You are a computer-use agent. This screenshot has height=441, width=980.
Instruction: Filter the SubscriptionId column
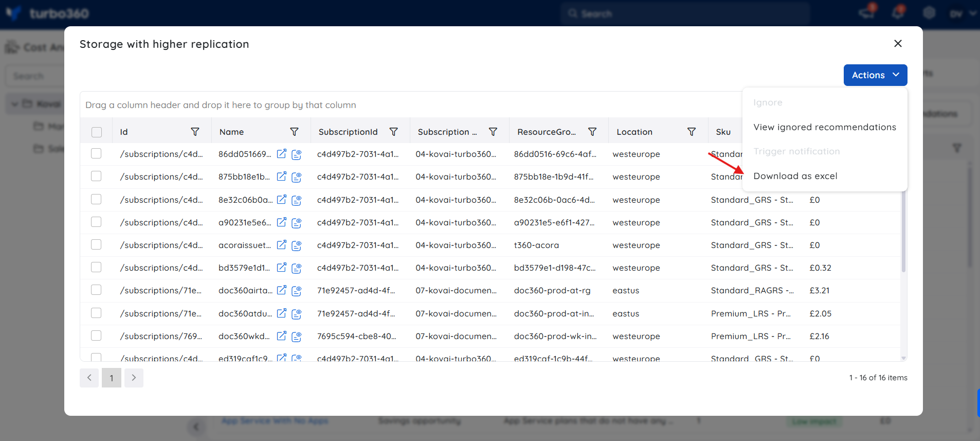tap(393, 132)
